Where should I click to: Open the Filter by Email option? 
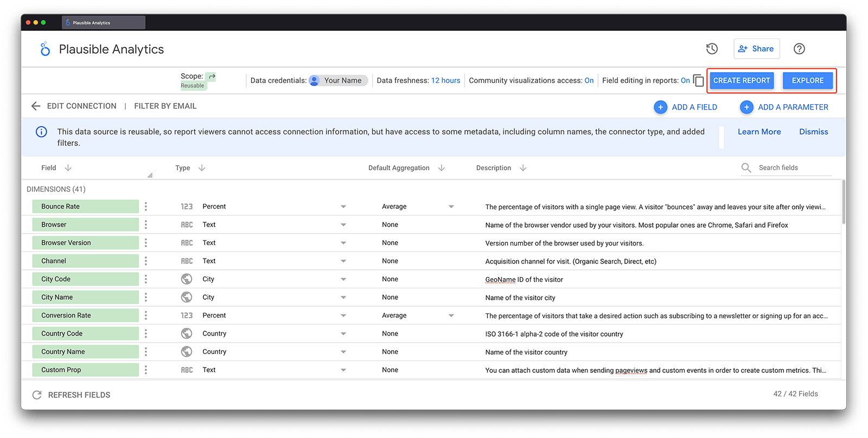click(165, 106)
